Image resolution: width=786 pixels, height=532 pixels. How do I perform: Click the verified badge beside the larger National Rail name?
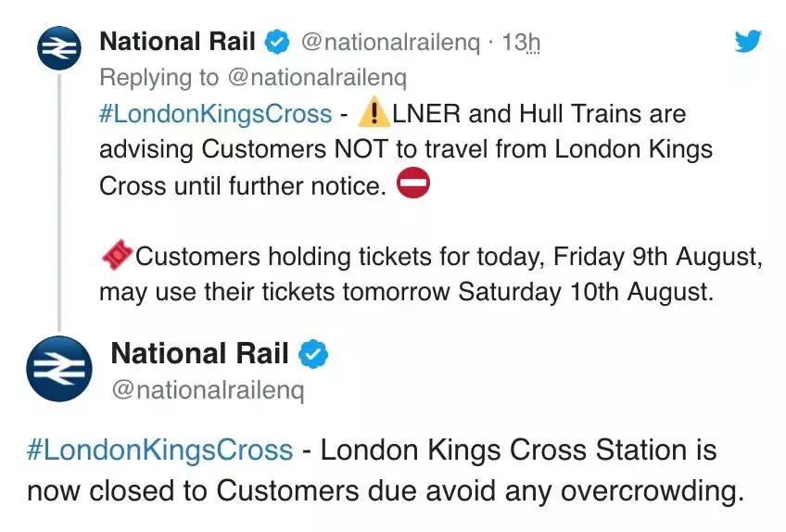[314, 354]
